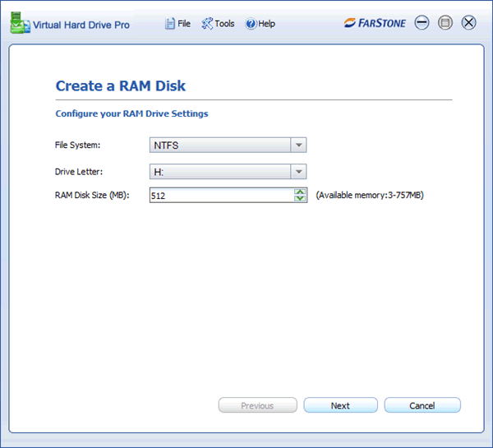Click the RAM Disk Size (MB) label
This screenshot has width=493, height=448.
click(x=92, y=196)
